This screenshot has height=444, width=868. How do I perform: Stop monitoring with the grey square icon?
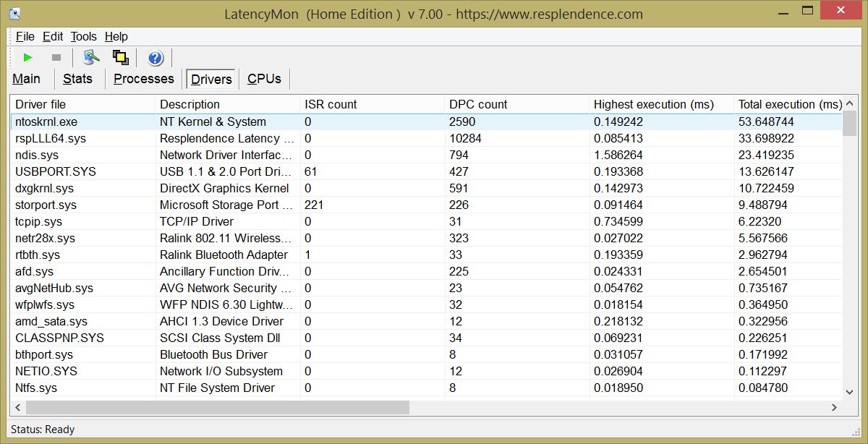pyautogui.click(x=56, y=57)
